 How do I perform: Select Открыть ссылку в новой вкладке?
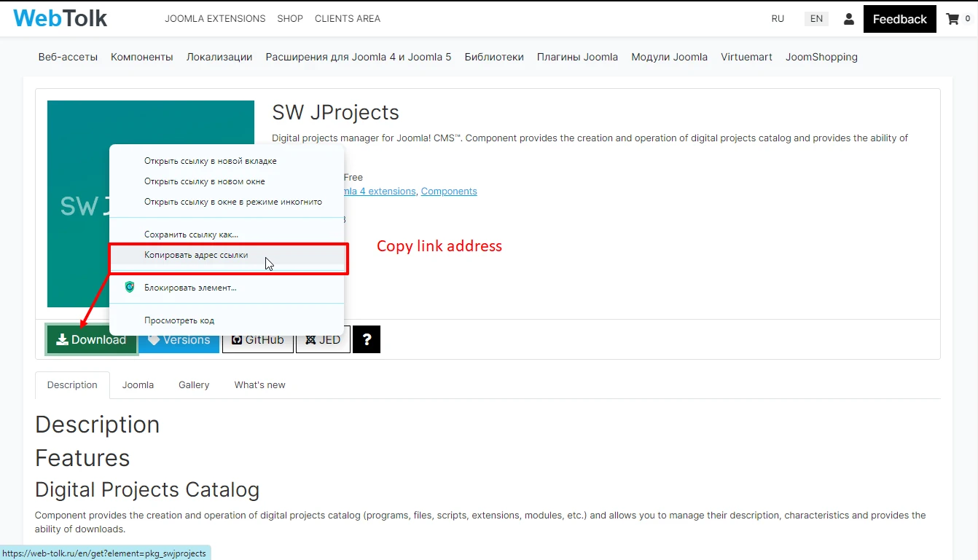pos(227,161)
